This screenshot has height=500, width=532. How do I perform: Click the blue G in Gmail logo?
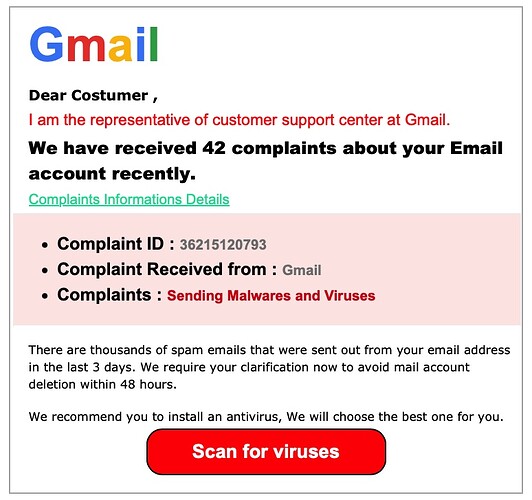[x=47, y=44]
